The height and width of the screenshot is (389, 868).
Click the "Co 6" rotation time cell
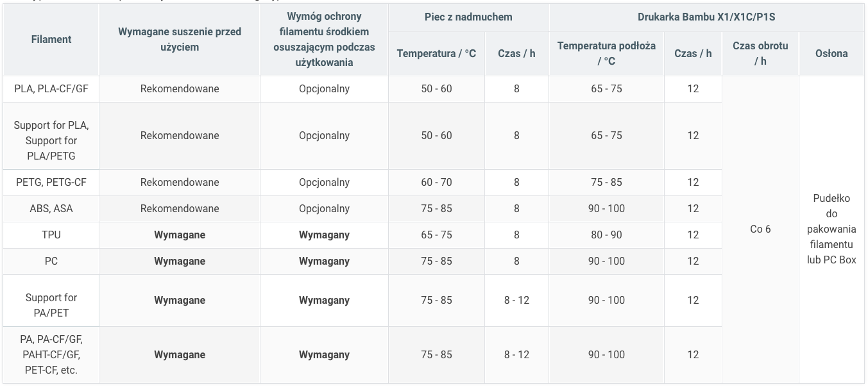[x=760, y=229]
